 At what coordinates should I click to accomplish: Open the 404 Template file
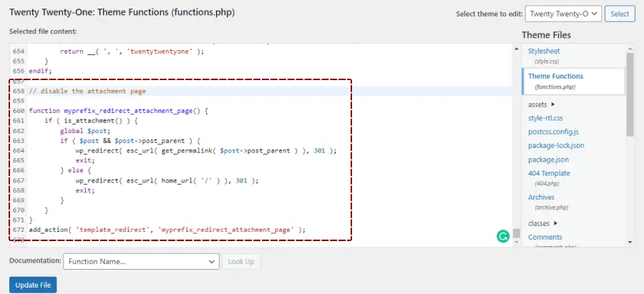(549, 173)
